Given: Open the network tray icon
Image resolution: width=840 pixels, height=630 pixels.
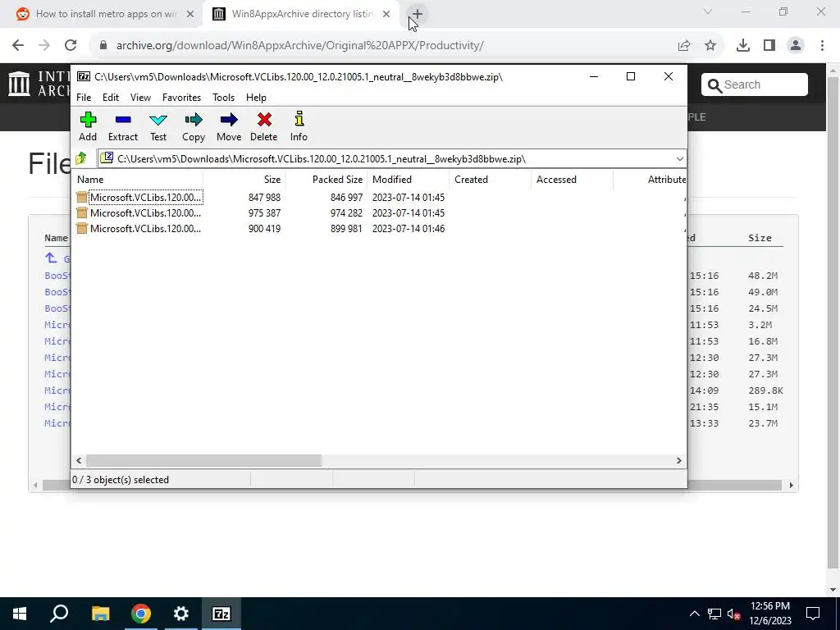Looking at the screenshot, I should click(x=714, y=614).
